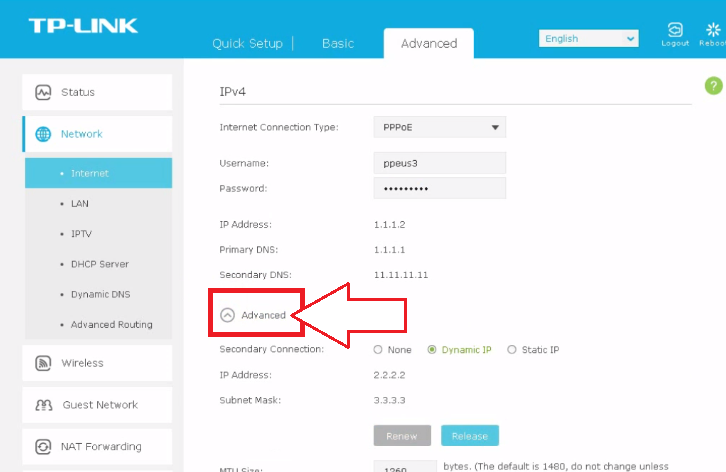The height and width of the screenshot is (472, 726).
Task: Open the English language dropdown
Action: 588,38
